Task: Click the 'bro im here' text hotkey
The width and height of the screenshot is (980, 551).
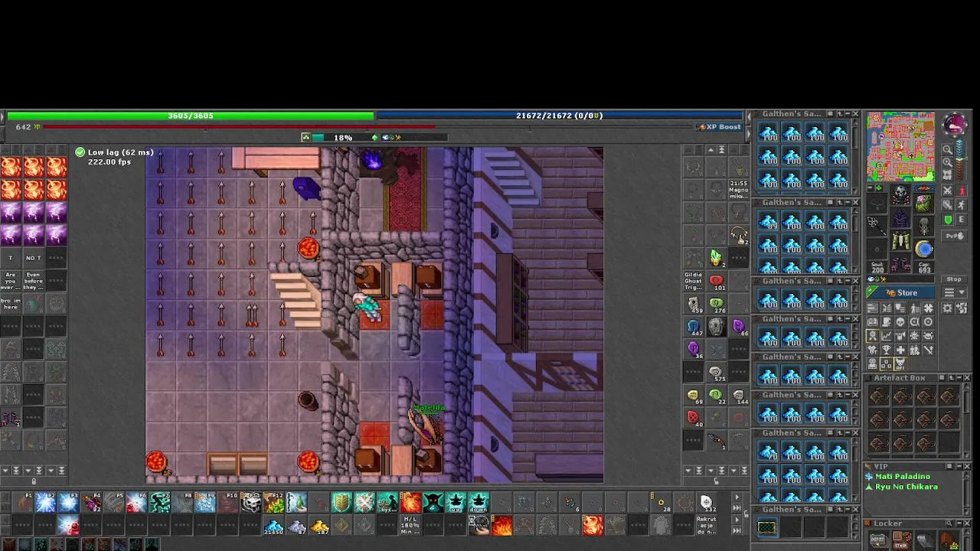Action: (x=11, y=304)
